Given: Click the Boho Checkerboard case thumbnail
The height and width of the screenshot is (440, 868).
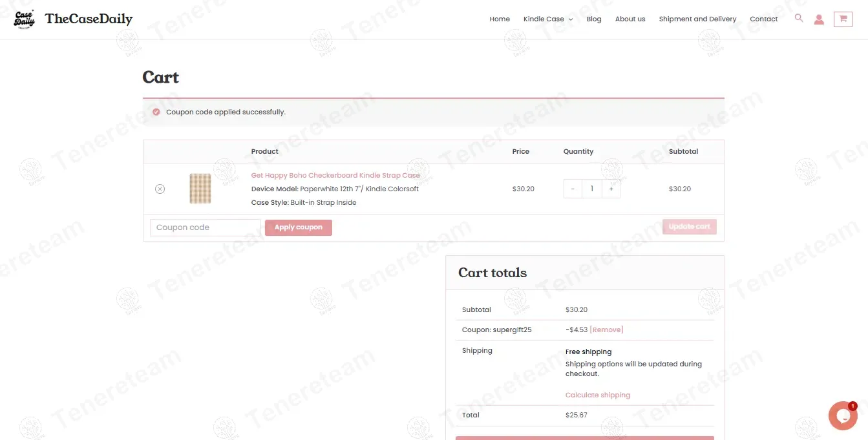Looking at the screenshot, I should (200, 189).
